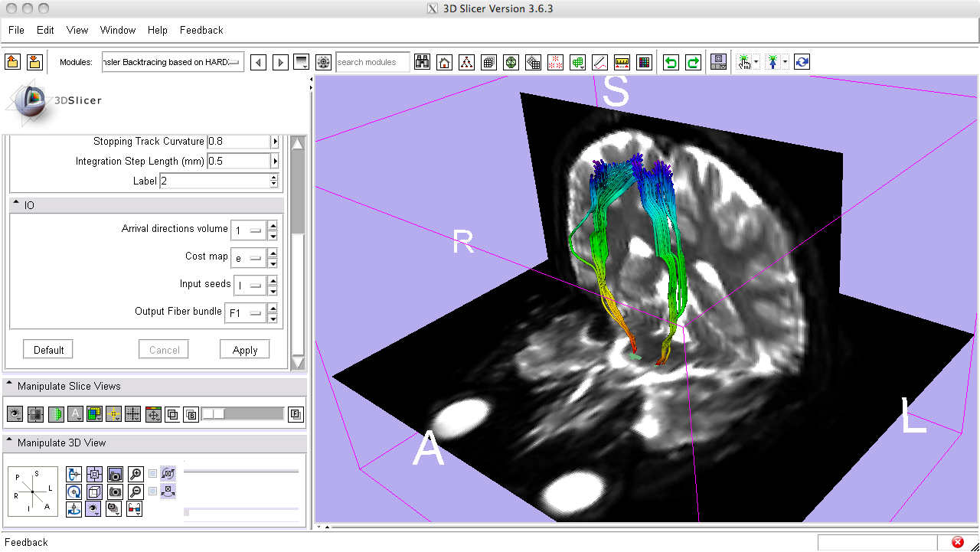Open the Output Fiber bundle selector
This screenshot has height=552, width=980.
(x=244, y=312)
